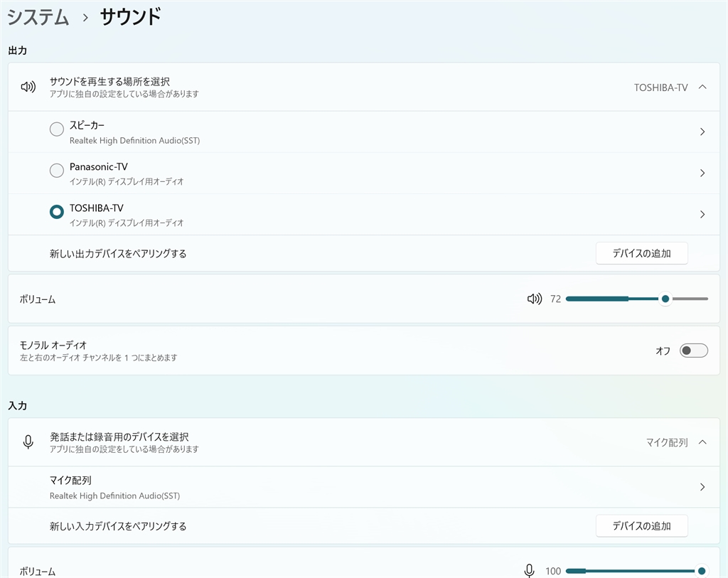Screen dimensions: 728x578
Task: Click the Realtek High Definition Audio(SST) text under マイク配列
Action: click(114, 496)
